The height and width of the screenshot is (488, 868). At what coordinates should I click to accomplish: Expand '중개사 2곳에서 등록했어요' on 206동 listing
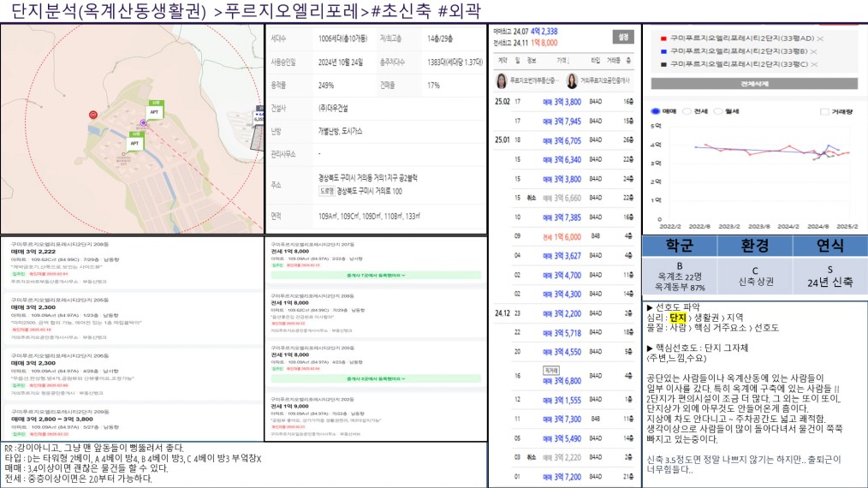[x=376, y=379]
